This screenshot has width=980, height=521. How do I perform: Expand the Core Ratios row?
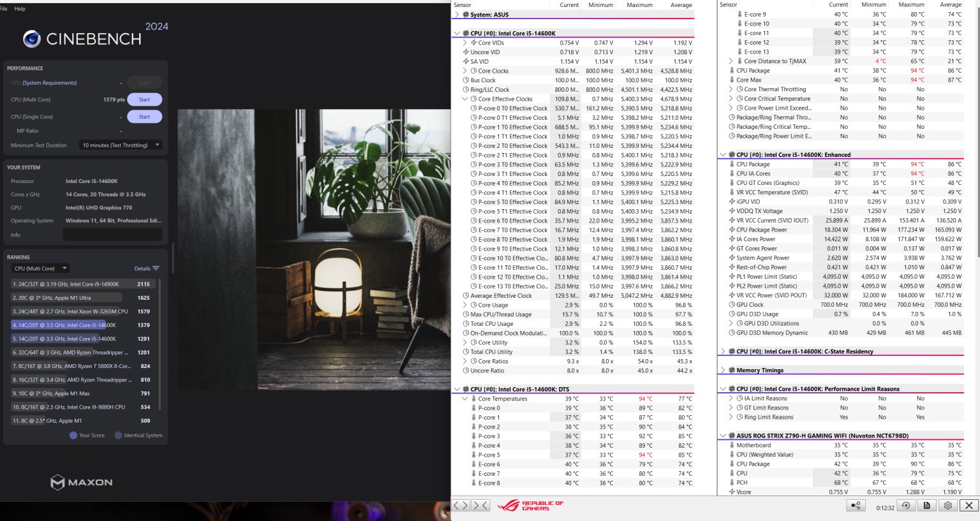pos(465,361)
